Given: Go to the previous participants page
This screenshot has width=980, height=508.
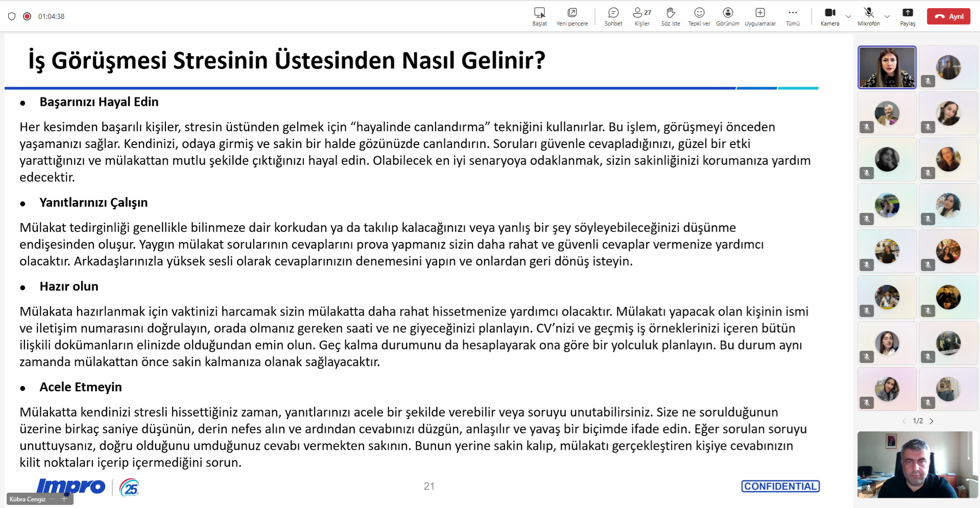Looking at the screenshot, I should 904,421.
